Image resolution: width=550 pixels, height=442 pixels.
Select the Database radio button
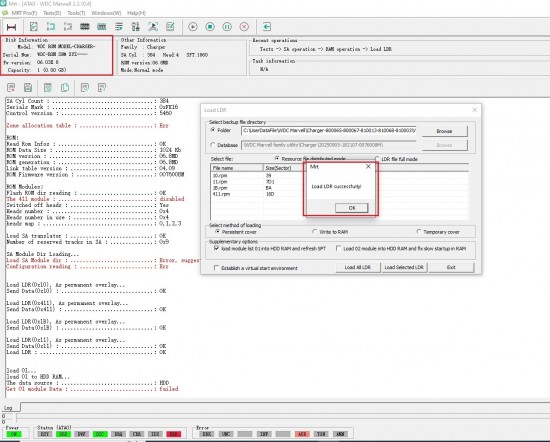pyautogui.click(x=213, y=145)
